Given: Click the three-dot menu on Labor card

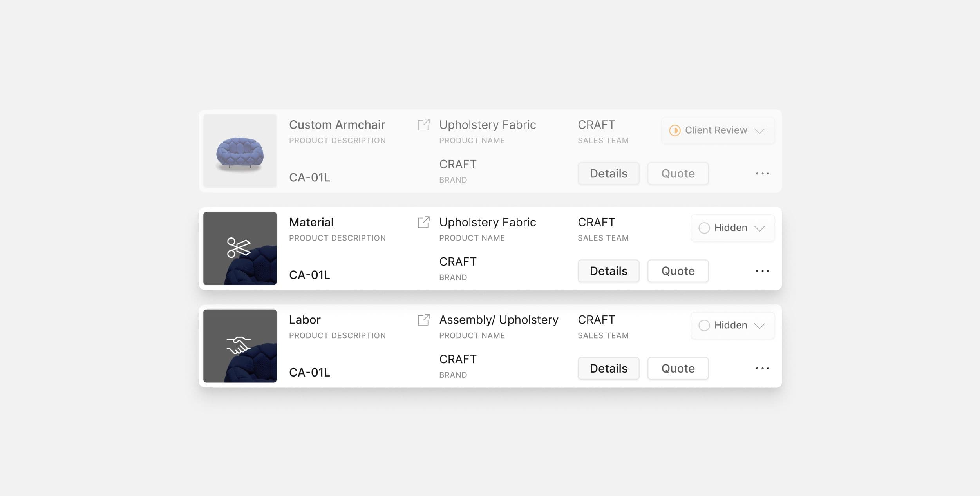Looking at the screenshot, I should pyautogui.click(x=763, y=368).
